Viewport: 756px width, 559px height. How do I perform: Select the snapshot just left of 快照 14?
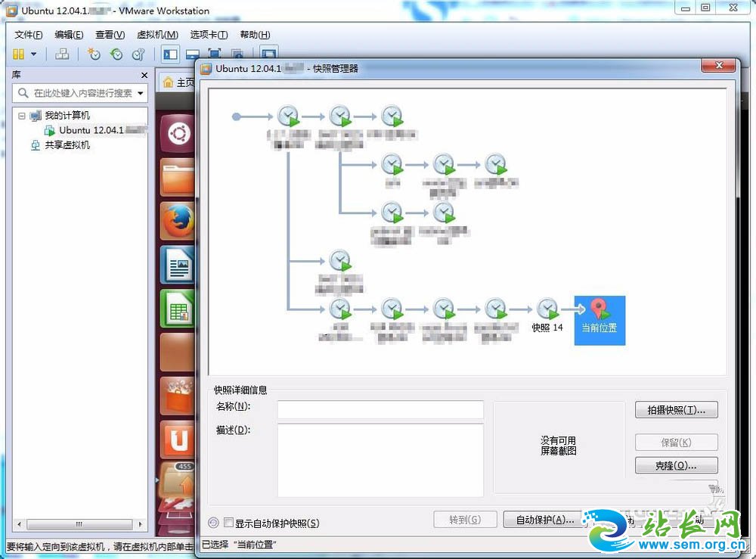pos(496,309)
